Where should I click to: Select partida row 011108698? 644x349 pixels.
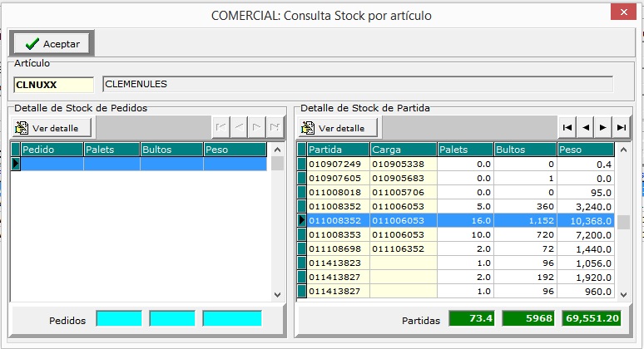tap(338, 248)
